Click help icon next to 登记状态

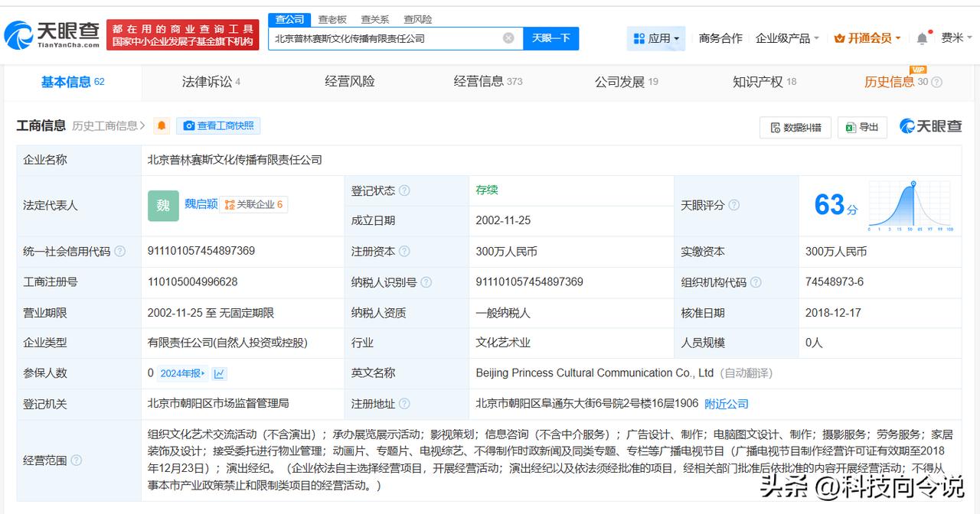pyautogui.click(x=404, y=190)
